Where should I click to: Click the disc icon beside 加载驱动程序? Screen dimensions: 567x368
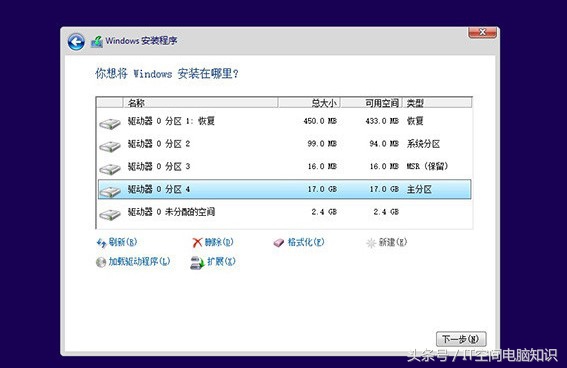pos(101,262)
